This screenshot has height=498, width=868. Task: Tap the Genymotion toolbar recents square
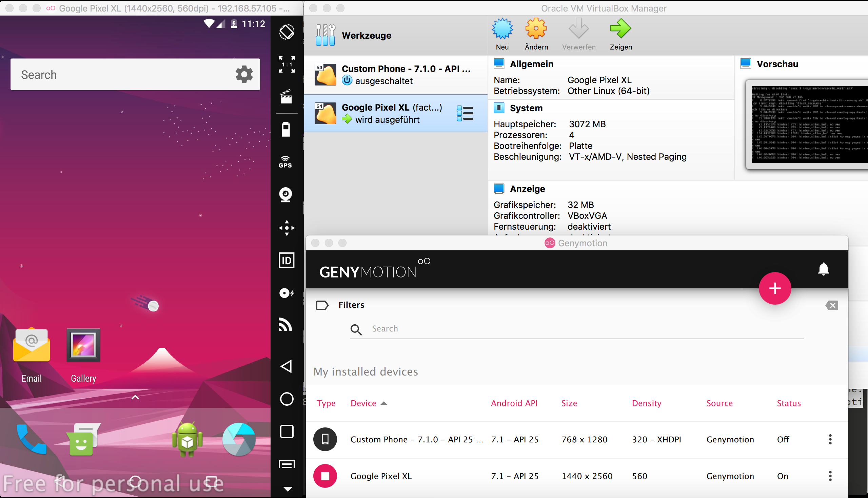coord(287,432)
